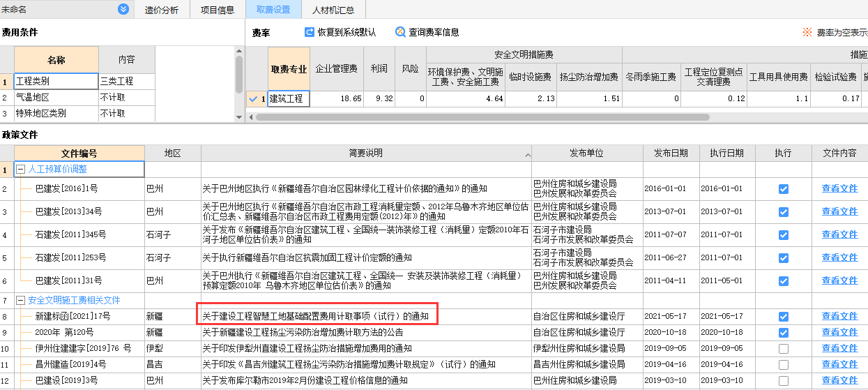868x390 pixels.
Task: Click the 发布日期 column header
Action: tap(671, 153)
